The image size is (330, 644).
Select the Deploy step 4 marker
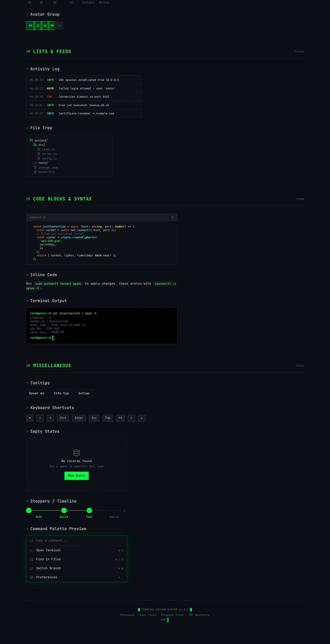pos(124,510)
